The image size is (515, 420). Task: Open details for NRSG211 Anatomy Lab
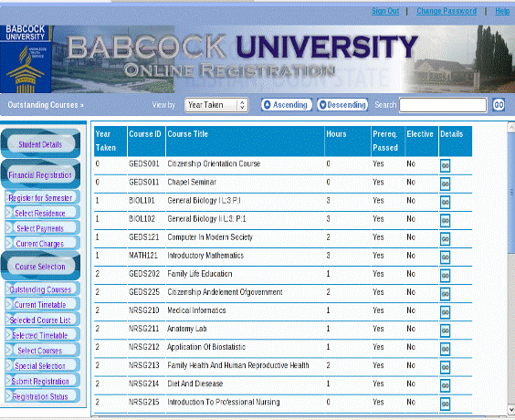coord(445,331)
